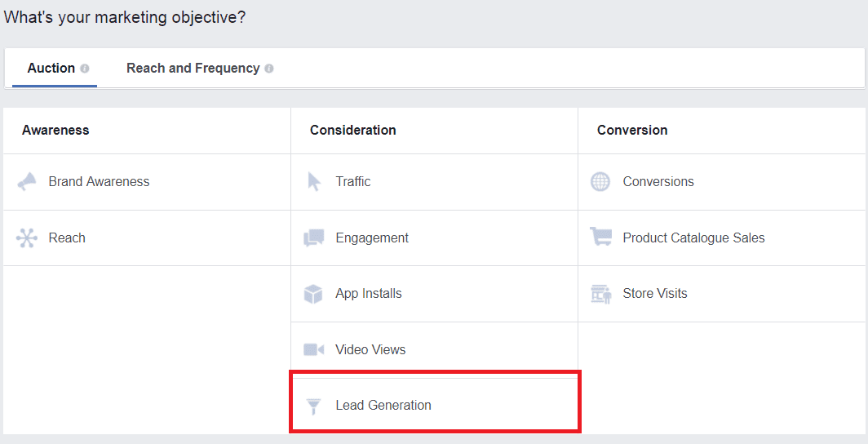
Task: Click the Engagement chat bubbles icon
Action: 314,238
